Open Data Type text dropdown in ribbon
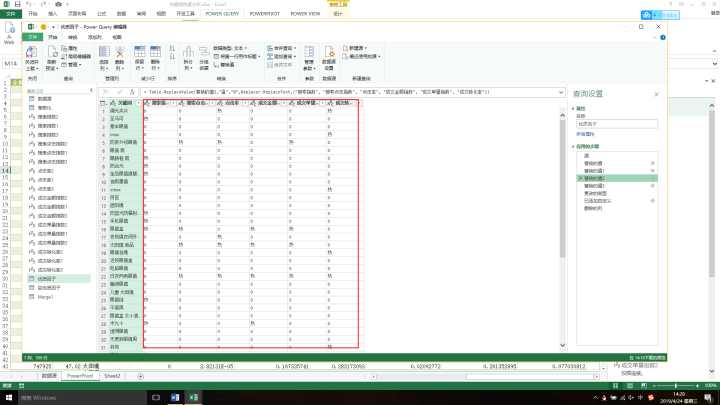 tap(230, 48)
